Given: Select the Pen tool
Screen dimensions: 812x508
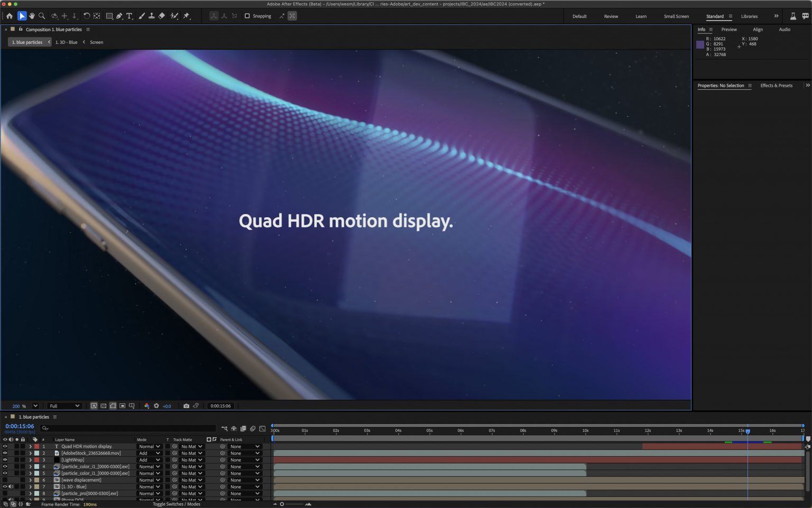Looking at the screenshot, I should click(x=119, y=16).
